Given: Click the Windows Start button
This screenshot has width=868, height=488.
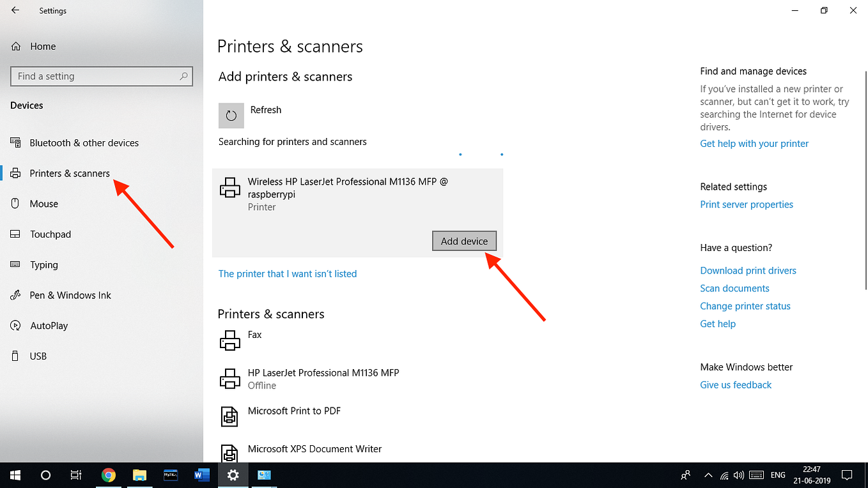Looking at the screenshot, I should click(x=14, y=475).
